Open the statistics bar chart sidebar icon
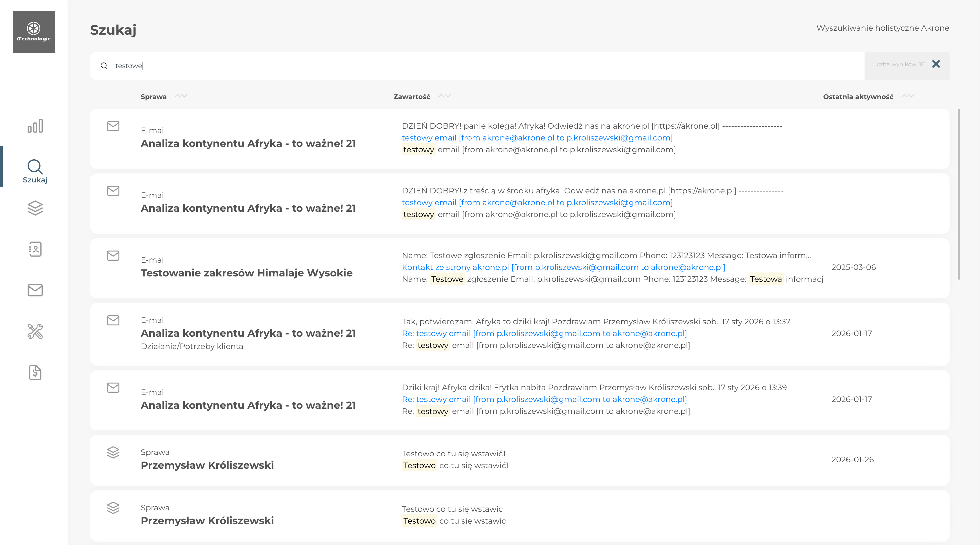The height and width of the screenshot is (545, 980). tap(35, 126)
